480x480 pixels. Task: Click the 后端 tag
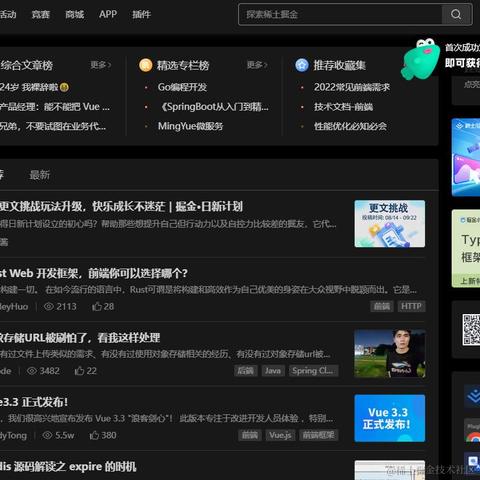(245, 371)
